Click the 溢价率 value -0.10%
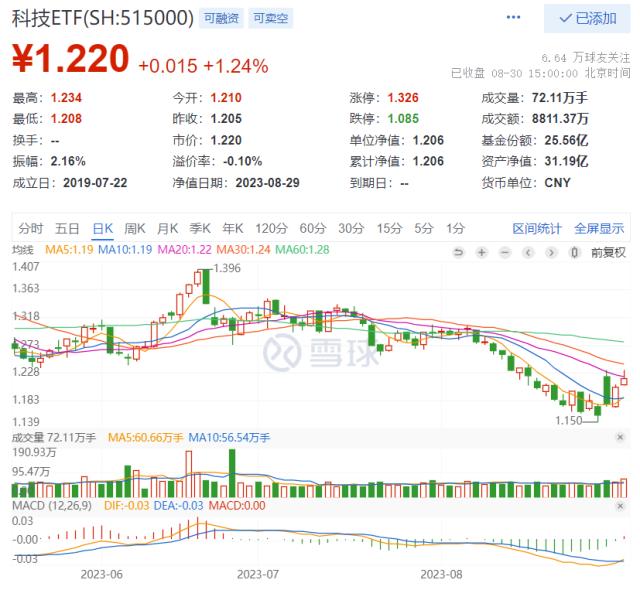 tap(242, 161)
